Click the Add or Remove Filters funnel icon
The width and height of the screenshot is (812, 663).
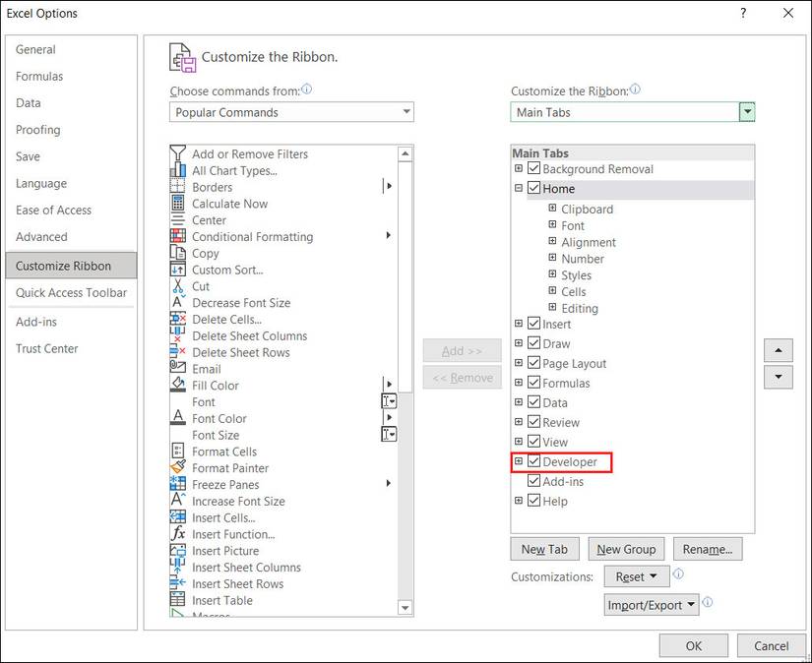point(177,153)
